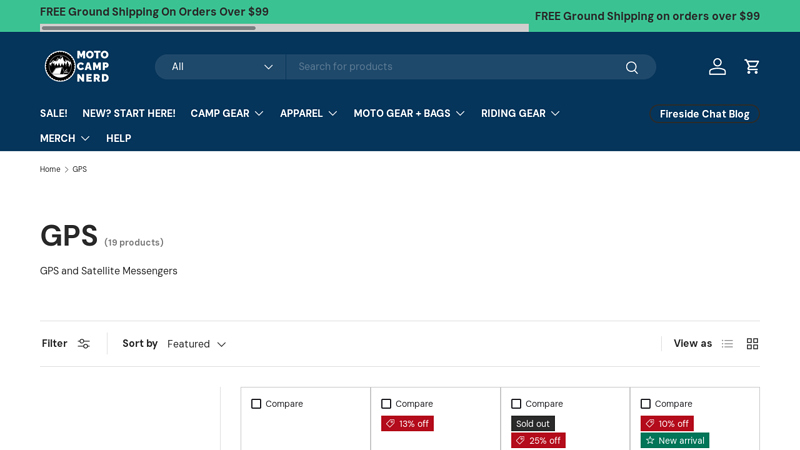The image size is (800, 450).
Task: Go to Home breadcrumb link
Action: pos(50,169)
